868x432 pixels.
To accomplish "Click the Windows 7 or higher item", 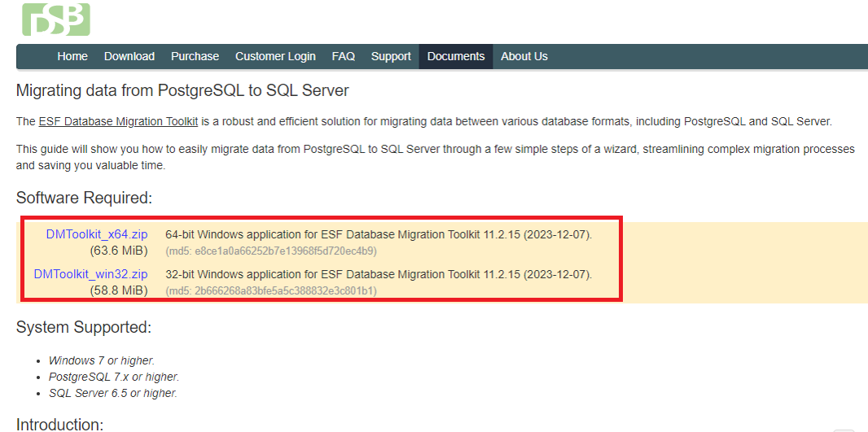I will [x=102, y=360].
